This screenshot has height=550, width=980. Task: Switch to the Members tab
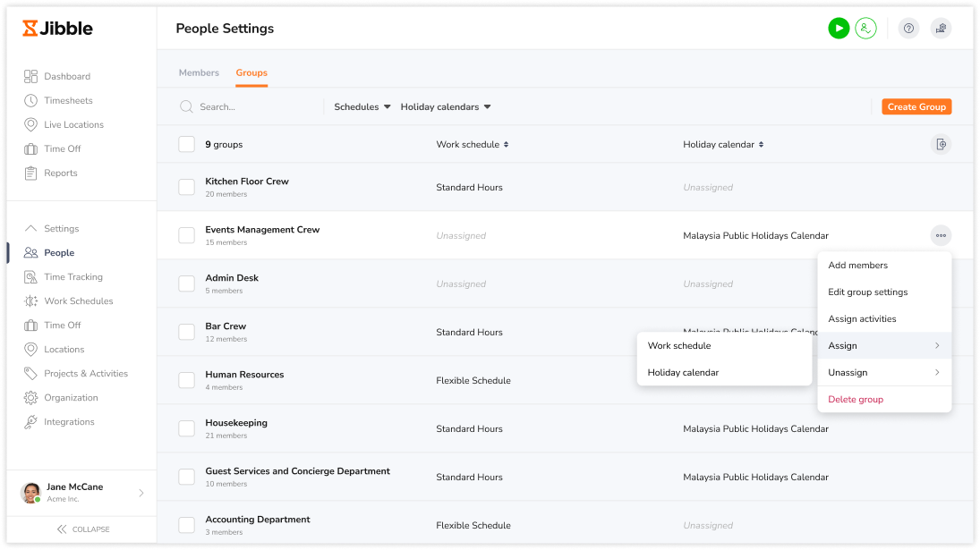point(199,72)
